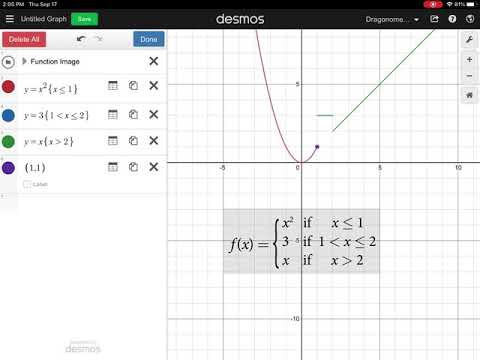Duplicate the y=3 expression
480x360 pixels.
[133, 115]
